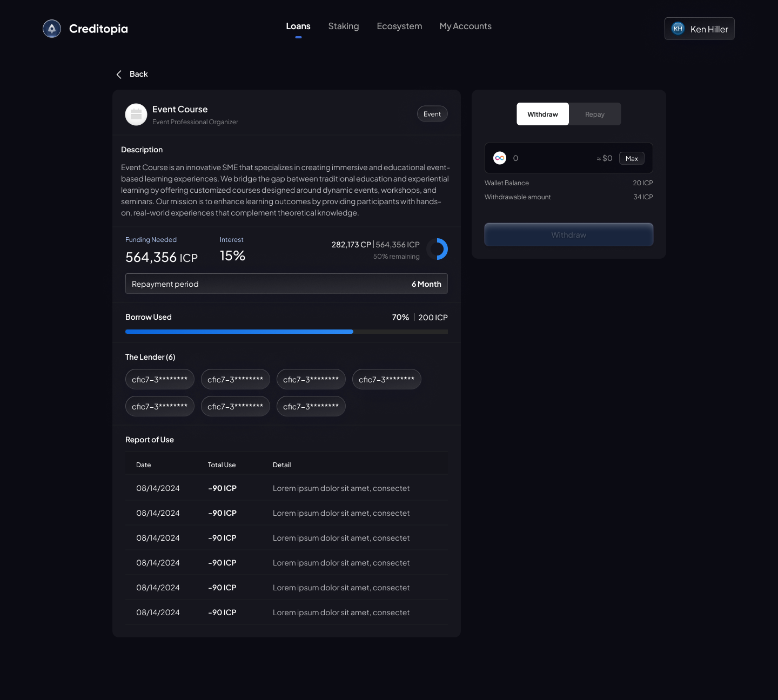Click the 15% interest value
The width and height of the screenshot is (778, 700).
point(232,256)
